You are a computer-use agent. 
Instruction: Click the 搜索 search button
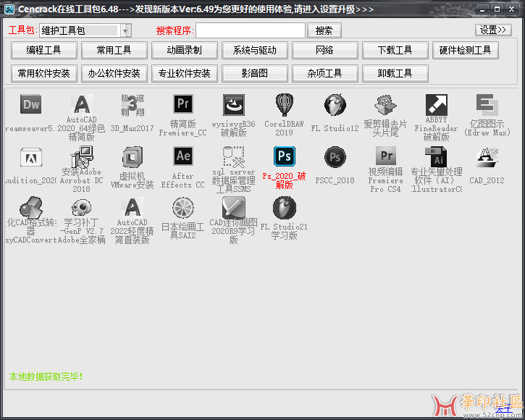(324, 30)
